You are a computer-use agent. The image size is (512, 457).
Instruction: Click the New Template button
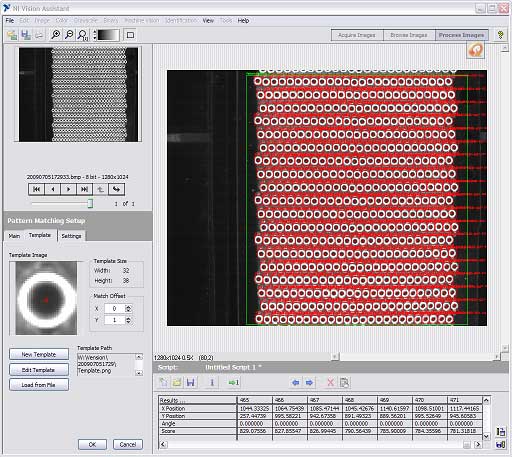tap(39, 354)
